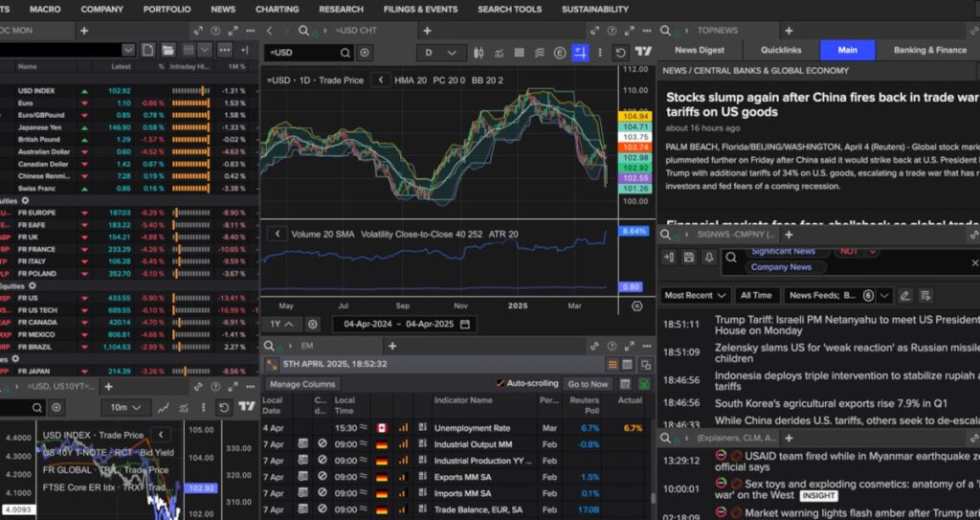Open the SUSTAINABILITY menu
Screen dimensions: 980x520
pyautogui.click(x=595, y=10)
